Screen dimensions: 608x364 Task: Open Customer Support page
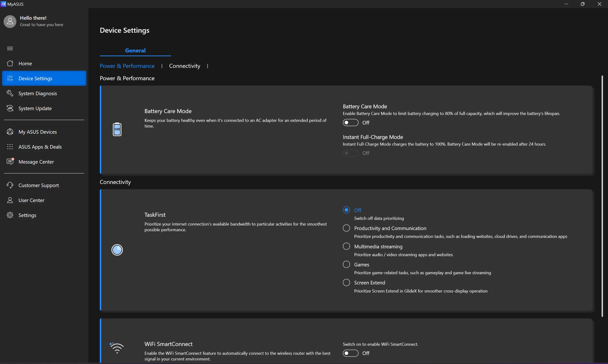click(38, 185)
